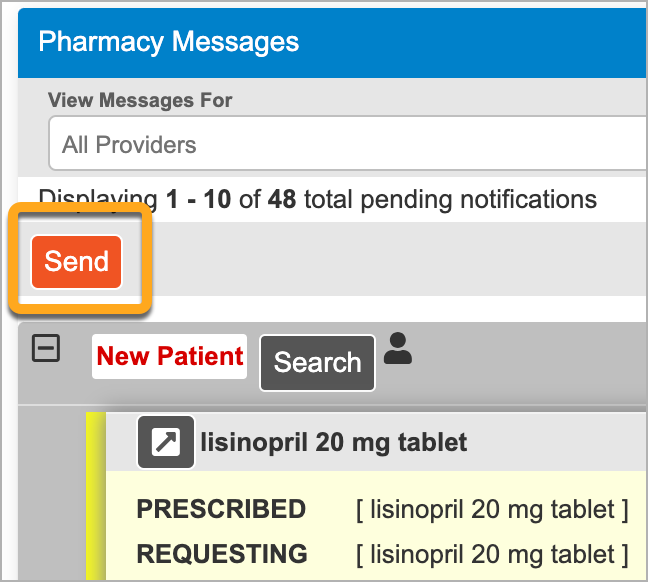Click the total pending notifications text
Image resolution: width=648 pixels, height=582 pixels.
tap(450, 200)
